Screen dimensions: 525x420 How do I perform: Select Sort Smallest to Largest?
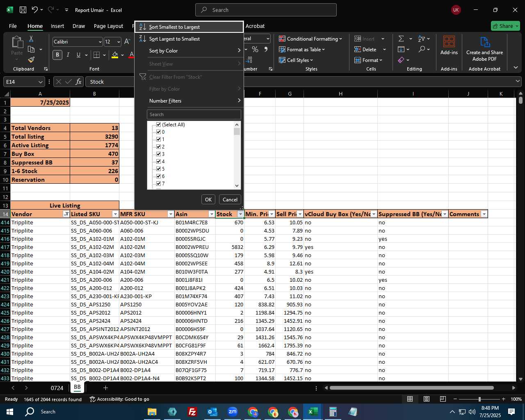click(189, 27)
